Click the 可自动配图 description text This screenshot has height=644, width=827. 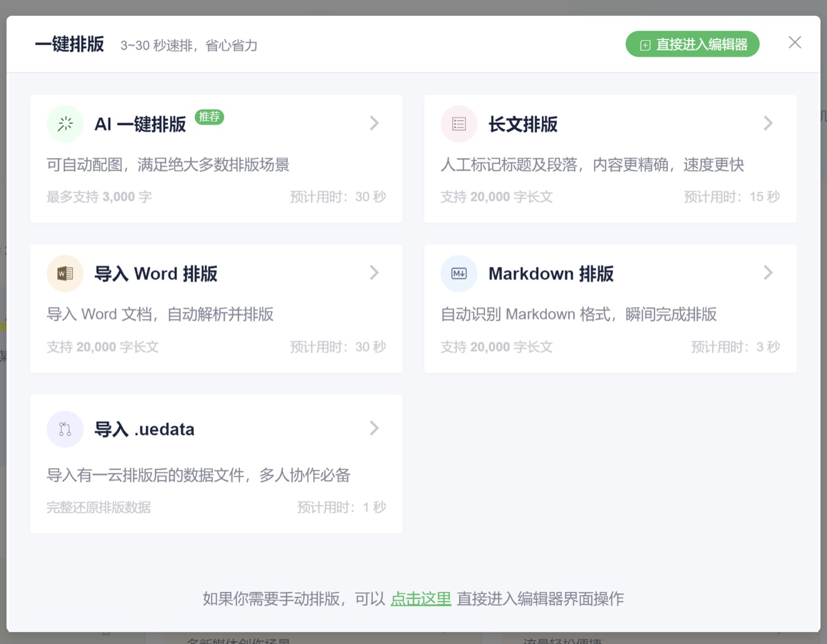[168, 165]
